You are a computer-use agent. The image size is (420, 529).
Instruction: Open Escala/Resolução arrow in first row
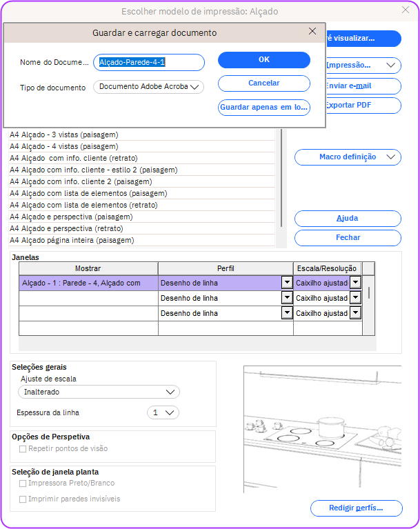pyautogui.click(x=355, y=283)
